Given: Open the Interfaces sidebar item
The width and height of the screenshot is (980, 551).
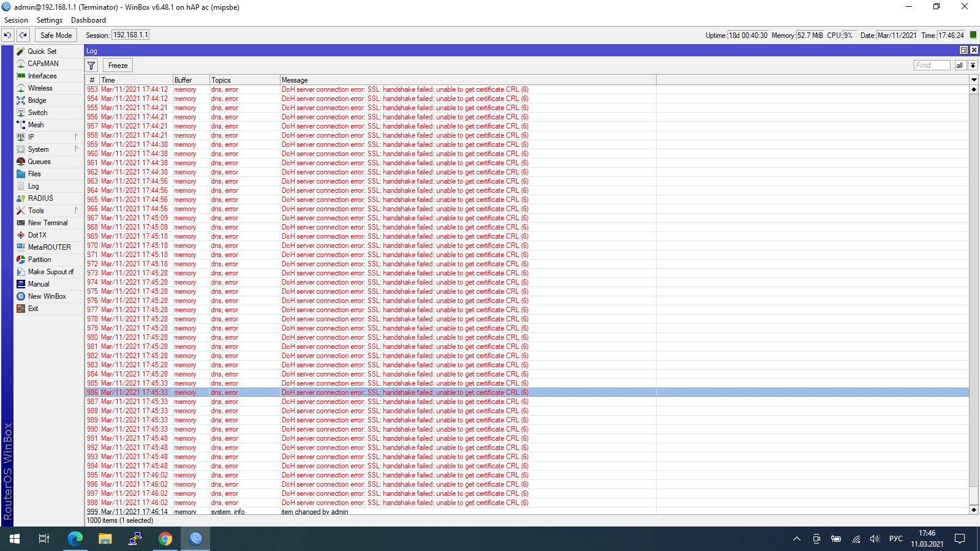Looking at the screenshot, I should pos(42,76).
